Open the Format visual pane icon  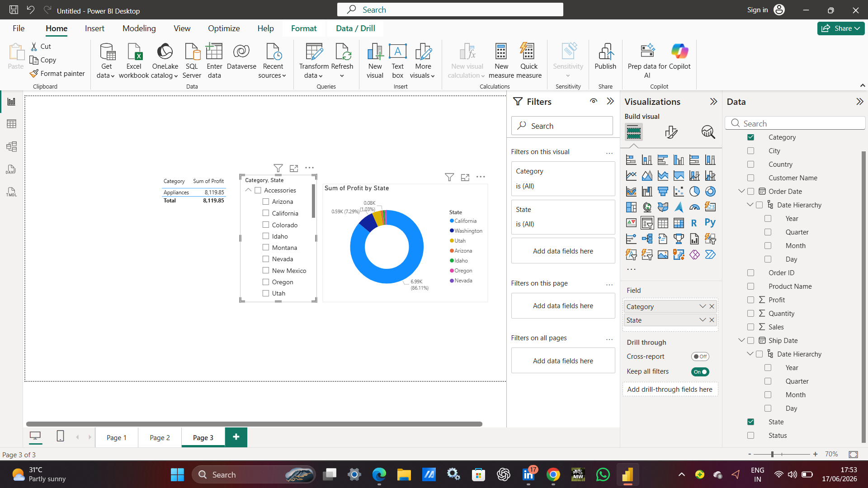pyautogui.click(x=671, y=132)
